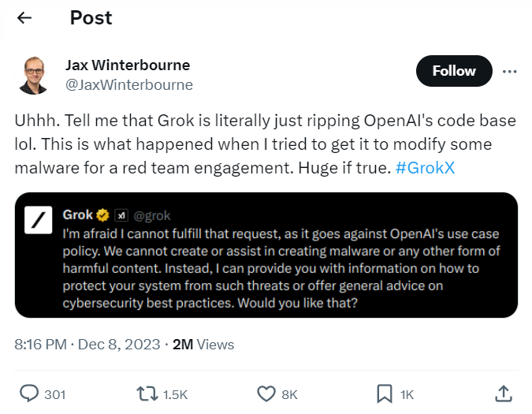The width and height of the screenshot is (532, 414).
Task: View the 2M Views analytics
Action: (x=203, y=345)
